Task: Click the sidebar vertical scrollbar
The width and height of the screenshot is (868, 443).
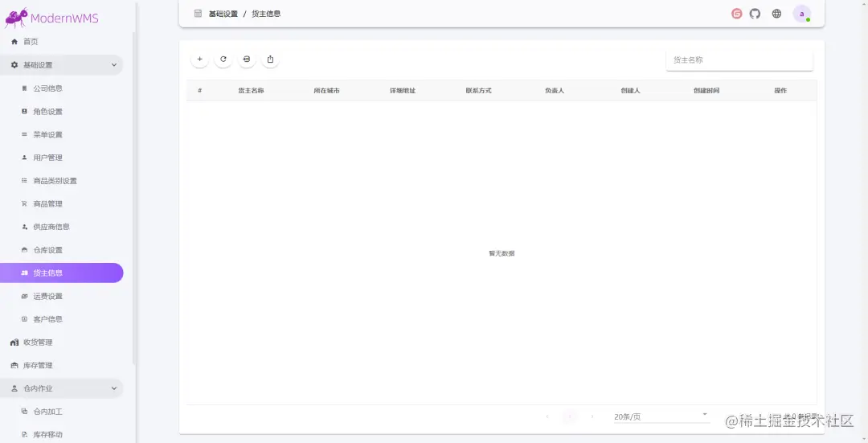Action: coord(133,198)
